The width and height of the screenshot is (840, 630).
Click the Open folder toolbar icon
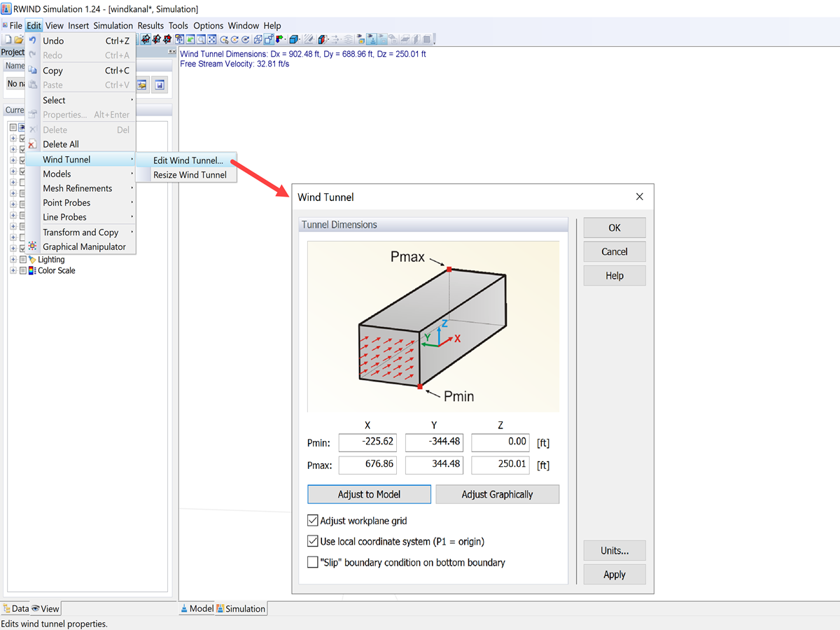19,39
